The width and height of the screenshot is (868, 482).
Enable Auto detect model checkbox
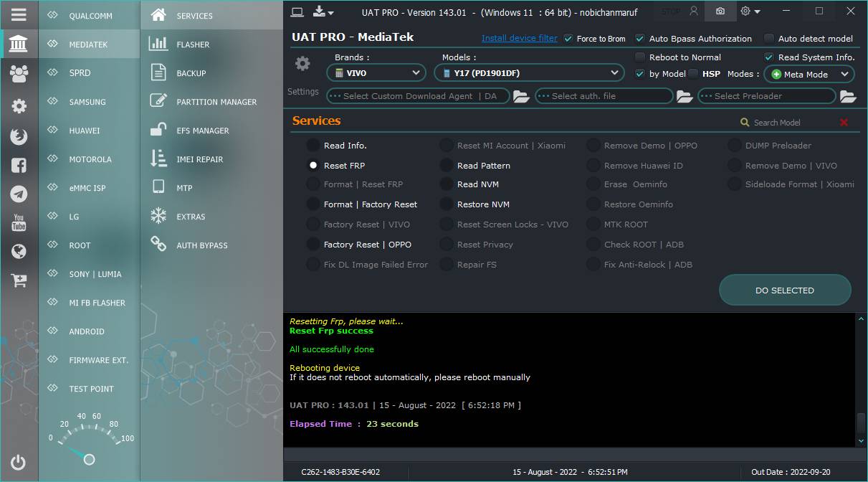(x=769, y=39)
